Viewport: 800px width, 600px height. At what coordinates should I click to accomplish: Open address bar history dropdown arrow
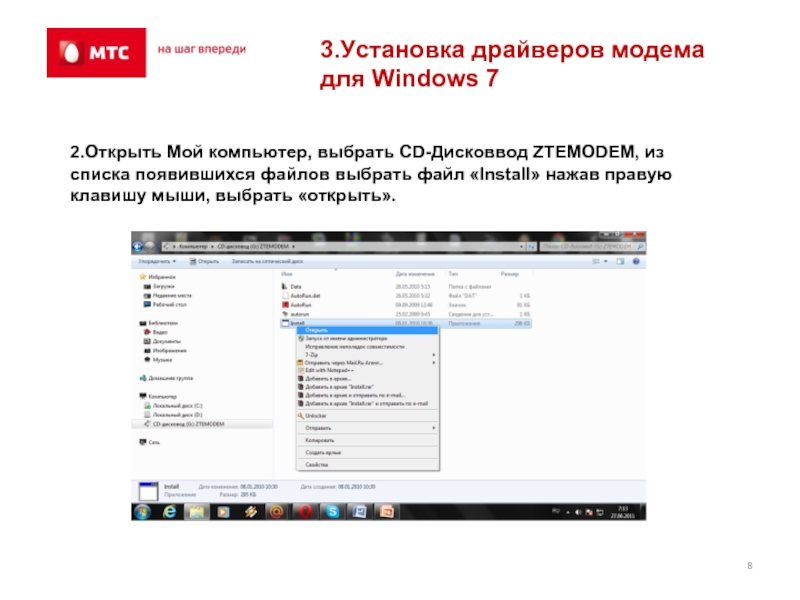(521, 246)
